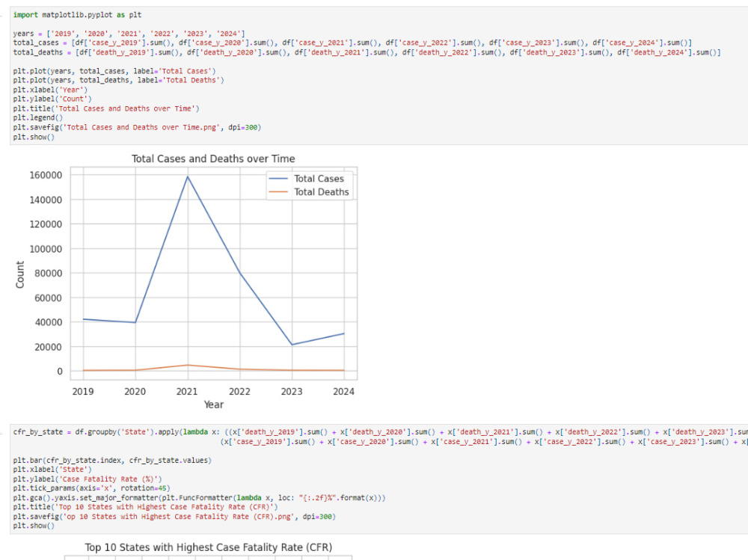The image size is (748, 560).
Task: Click the 2024 x-axis tick label
Action: coord(343,392)
